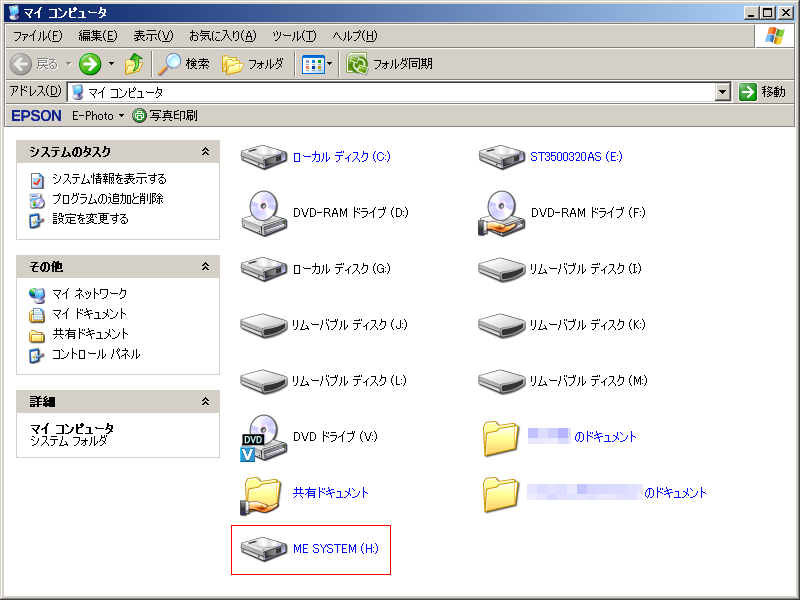Expand the address bar dropdown list

[x=722, y=92]
